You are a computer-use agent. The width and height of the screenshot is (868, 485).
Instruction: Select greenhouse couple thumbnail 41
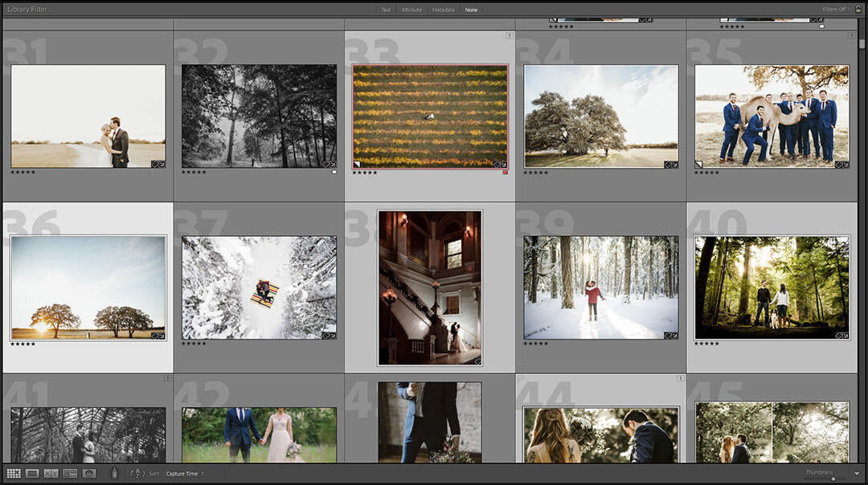pyautogui.click(x=88, y=434)
